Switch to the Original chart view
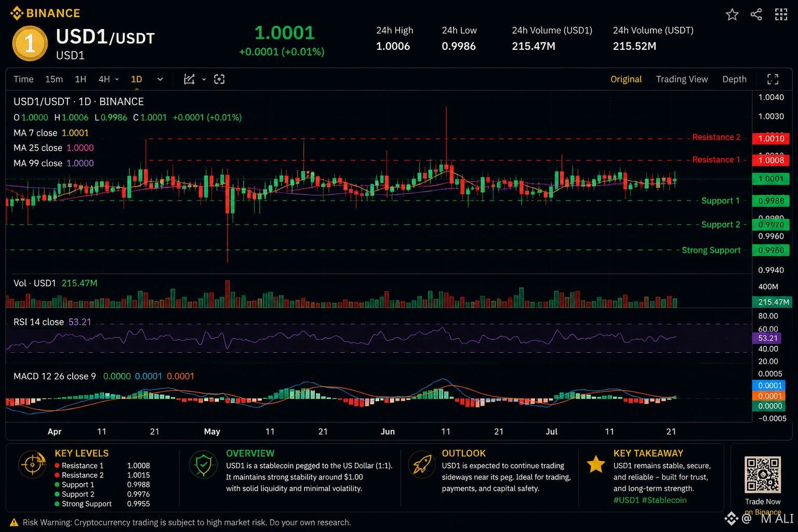 tap(626, 79)
